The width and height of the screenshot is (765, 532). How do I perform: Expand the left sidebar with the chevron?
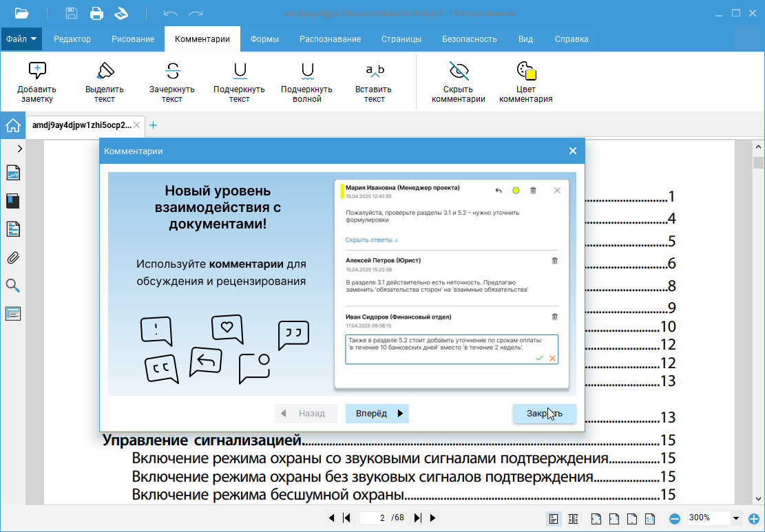[x=20, y=148]
